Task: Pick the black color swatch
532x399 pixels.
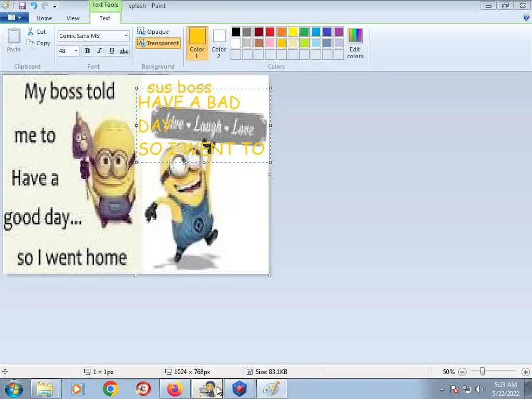Action: [236, 32]
